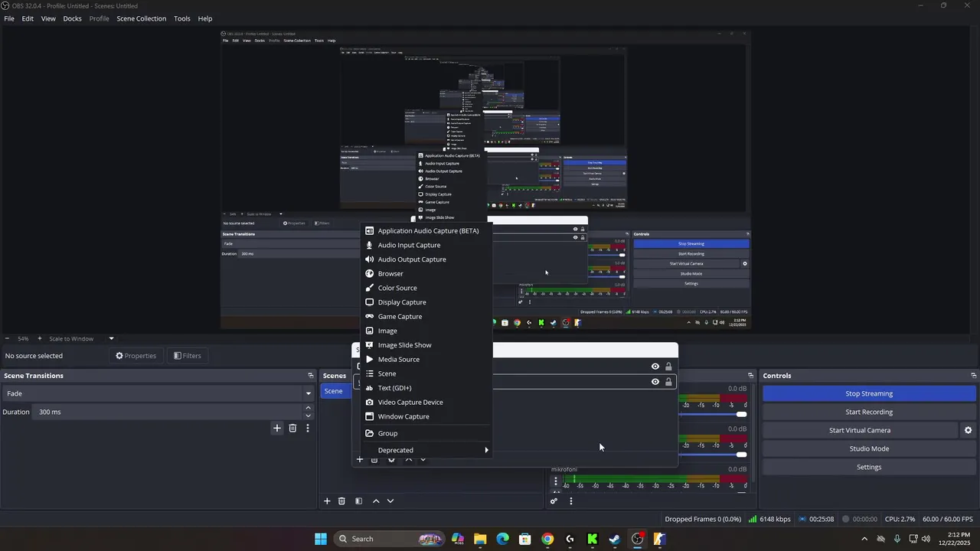Open source Properties button above docks
The height and width of the screenshot is (551, 980).
(136, 356)
